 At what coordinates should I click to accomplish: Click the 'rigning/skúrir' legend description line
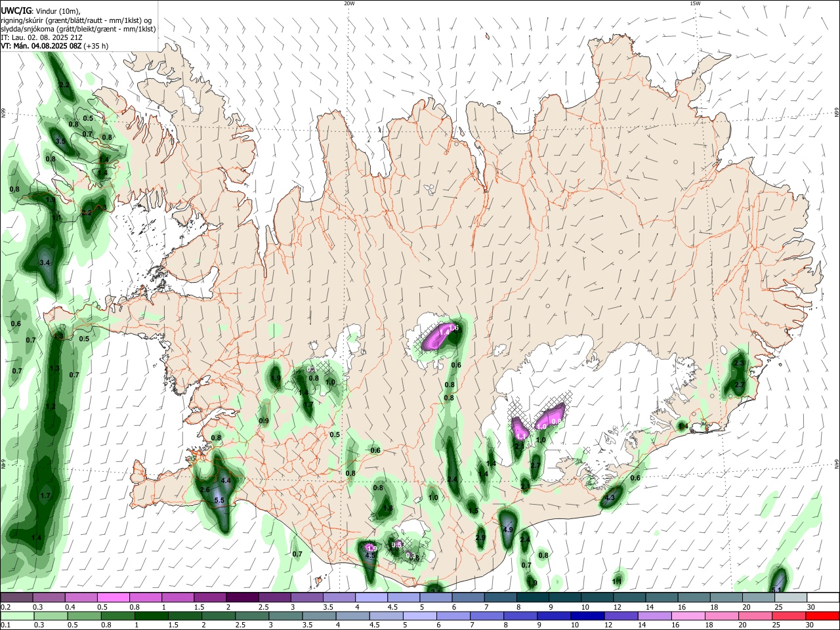coord(76,20)
